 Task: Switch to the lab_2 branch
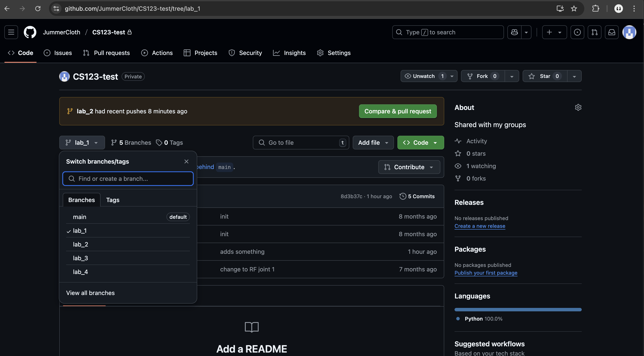128,244
